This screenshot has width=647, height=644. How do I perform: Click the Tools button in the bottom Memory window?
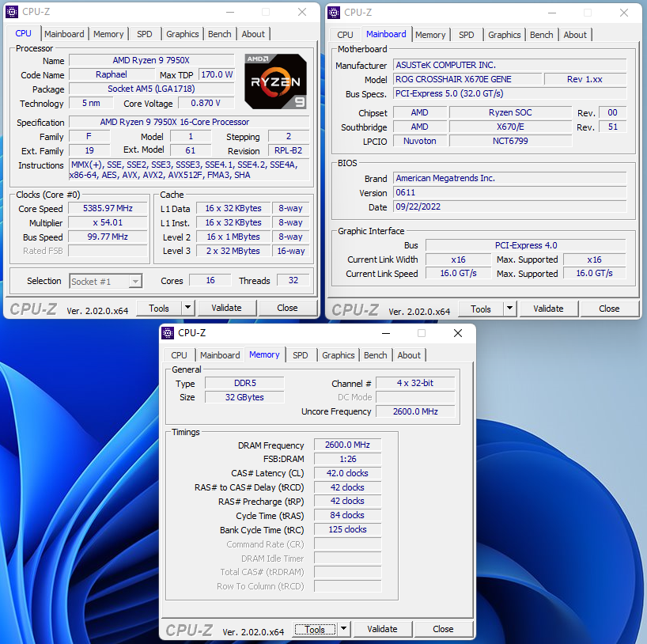point(315,629)
